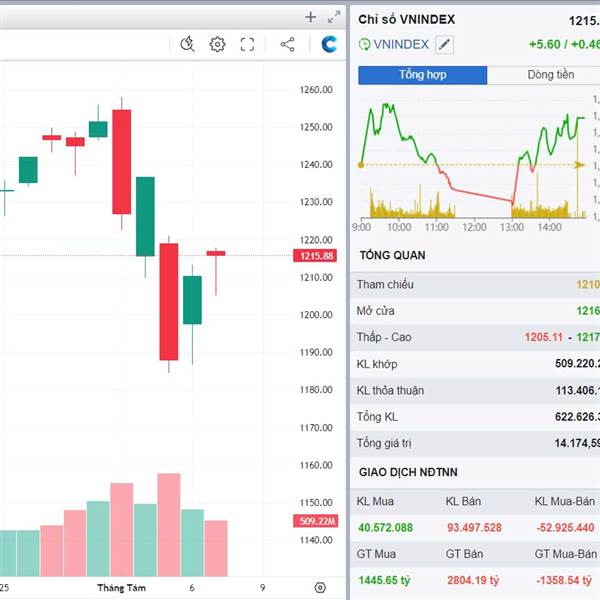Image resolution: width=600 pixels, height=600 pixels.
Task: Click the latest small red candlestick
Action: pos(216,253)
